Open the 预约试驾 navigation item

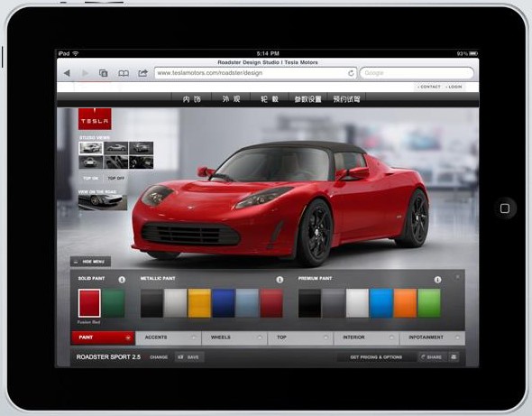coord(346,99)
